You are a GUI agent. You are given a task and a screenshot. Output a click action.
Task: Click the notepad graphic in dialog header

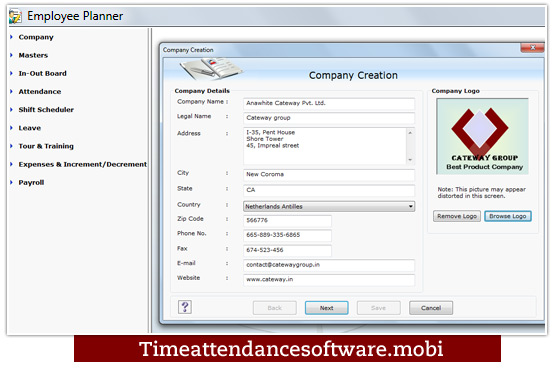[x=210, y=69]
